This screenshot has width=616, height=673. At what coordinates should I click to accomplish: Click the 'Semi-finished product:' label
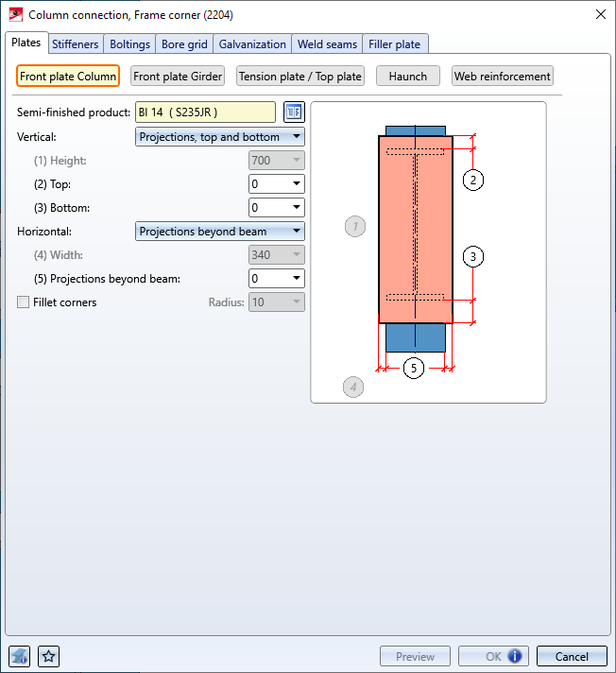click(74, 112)
